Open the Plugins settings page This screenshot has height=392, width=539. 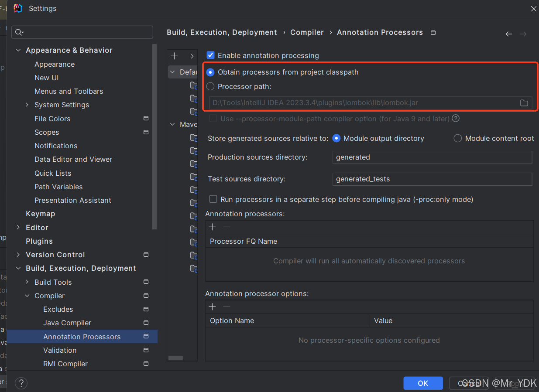(39, 241)
